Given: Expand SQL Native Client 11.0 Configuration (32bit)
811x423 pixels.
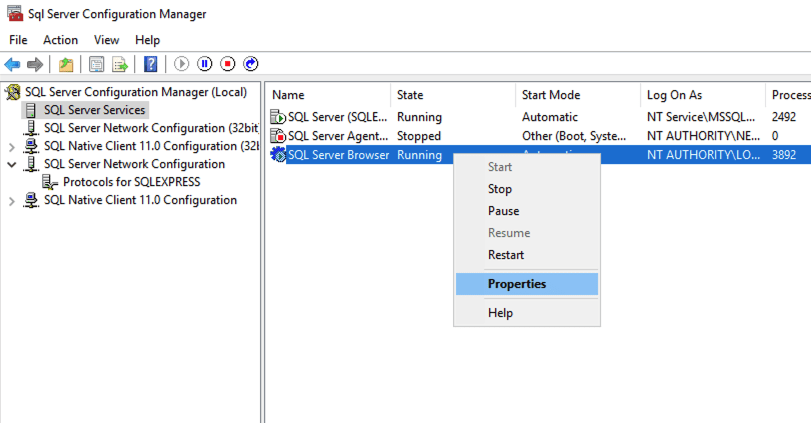Looking at the screenshot, I should [12, 146].
